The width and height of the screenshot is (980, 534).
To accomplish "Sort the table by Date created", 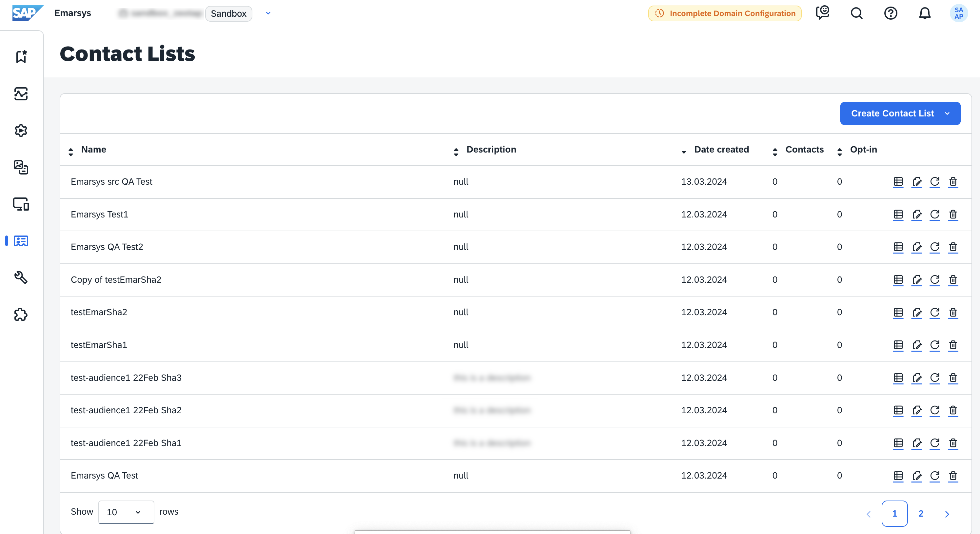I will pyautogui.click(x=721, y=150).
